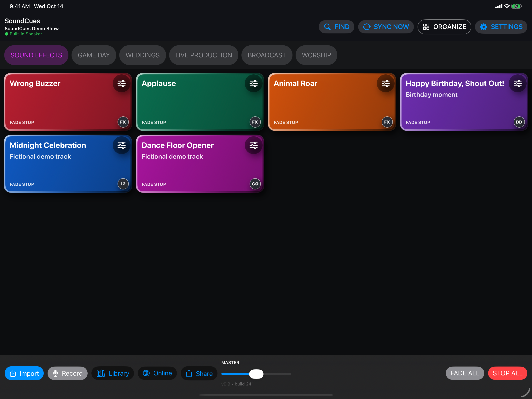
Task: Click the FX badge on Wrong Buzzer
Action: [123, 122]
